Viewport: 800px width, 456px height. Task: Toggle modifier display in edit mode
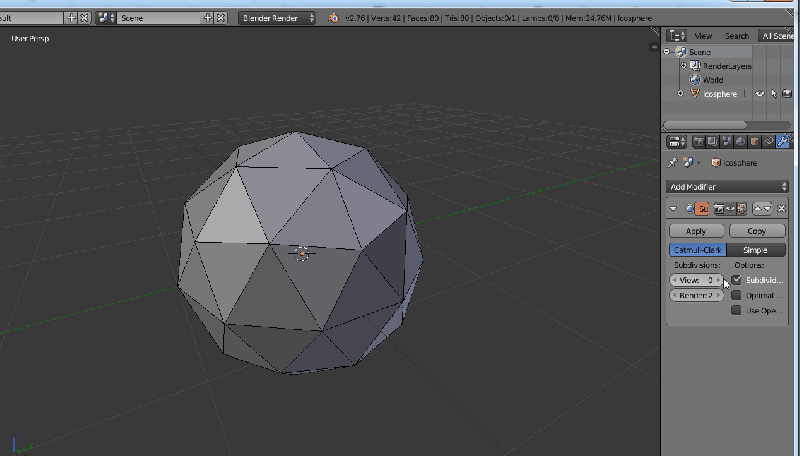(x=741, y=209)
